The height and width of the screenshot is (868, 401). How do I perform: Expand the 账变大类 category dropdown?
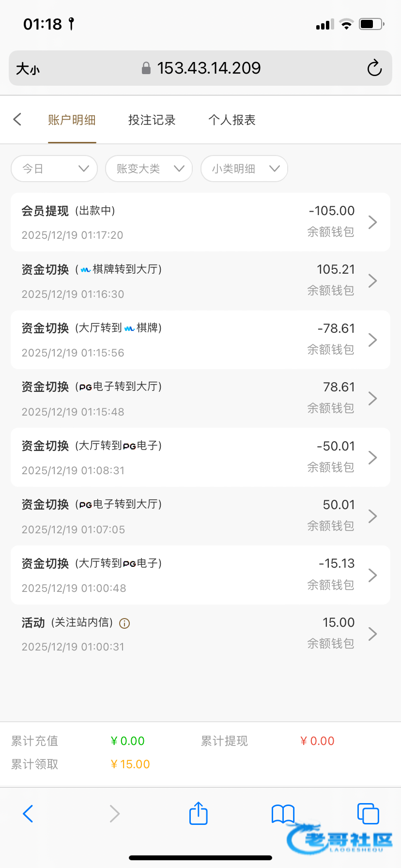pyautogui.click(x=149, y=169)
